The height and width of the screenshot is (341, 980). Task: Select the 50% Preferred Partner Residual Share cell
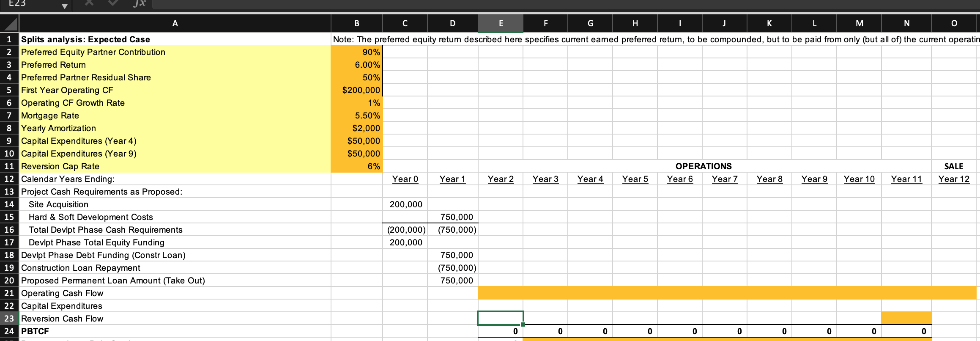pos(357,77)
